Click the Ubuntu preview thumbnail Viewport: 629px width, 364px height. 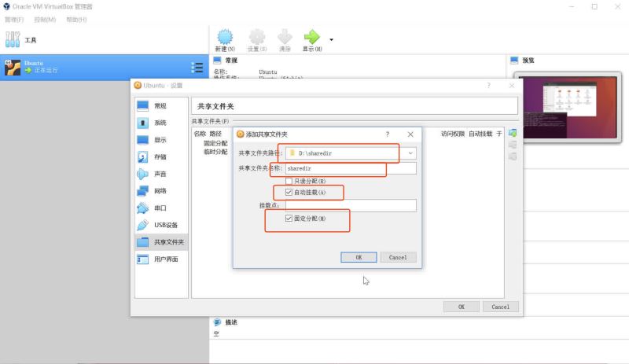[568, 101]
